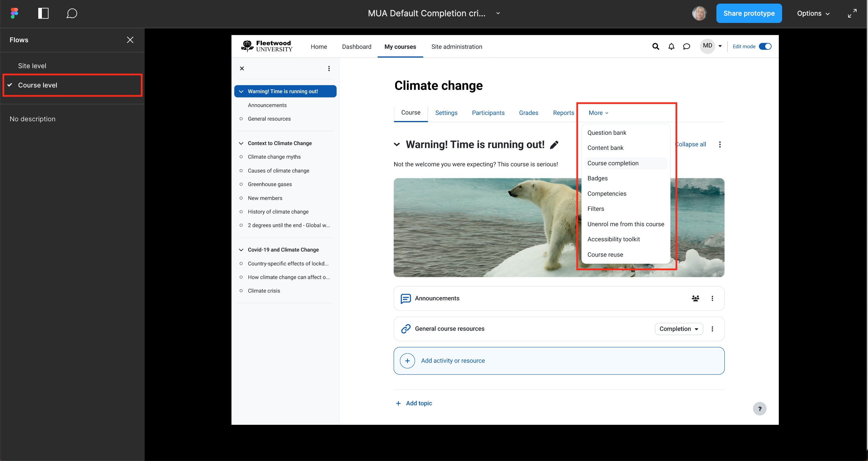This screenshot has height=461, width=868.
Task: Switch to the Settings tab
Action: 446,113
